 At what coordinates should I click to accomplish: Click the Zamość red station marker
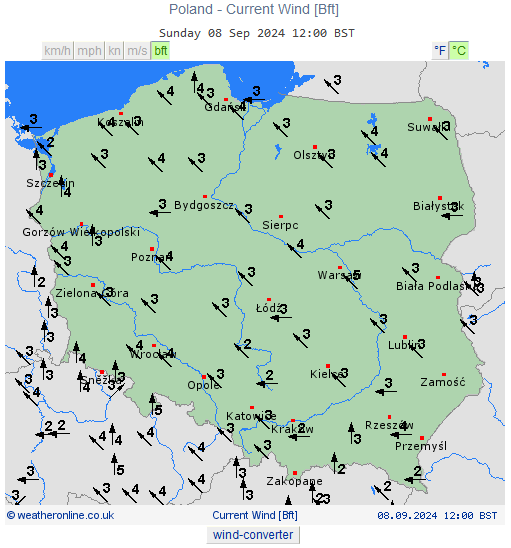[x=444, y=374]
